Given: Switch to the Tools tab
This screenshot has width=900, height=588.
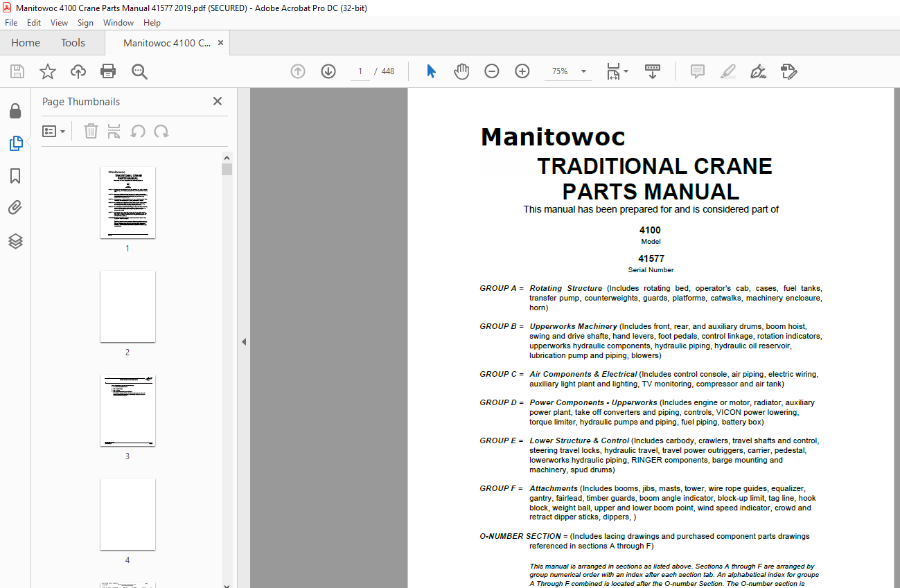Looking at the screenshot, I should [73, 43].
